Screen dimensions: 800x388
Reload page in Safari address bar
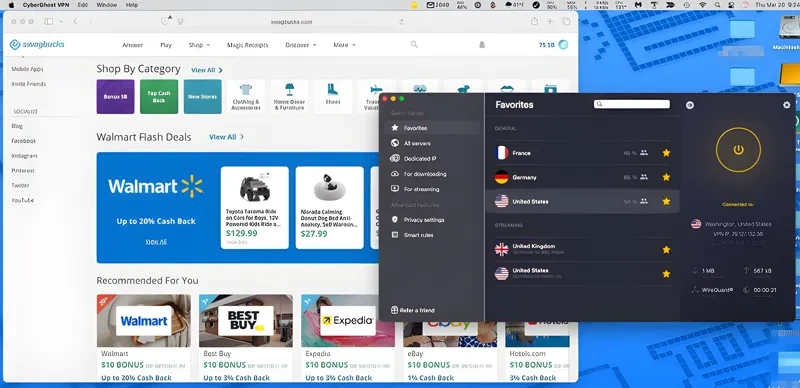coord(402,21)
